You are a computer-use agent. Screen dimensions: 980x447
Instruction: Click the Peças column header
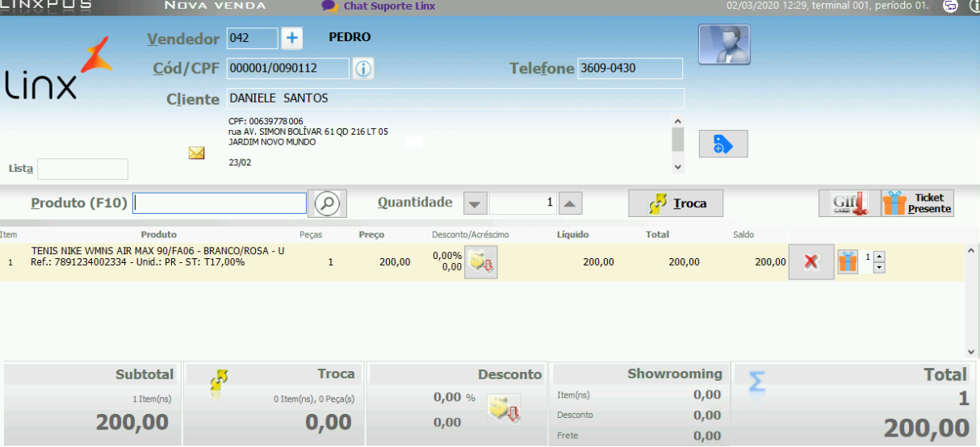tap(311, 235)
